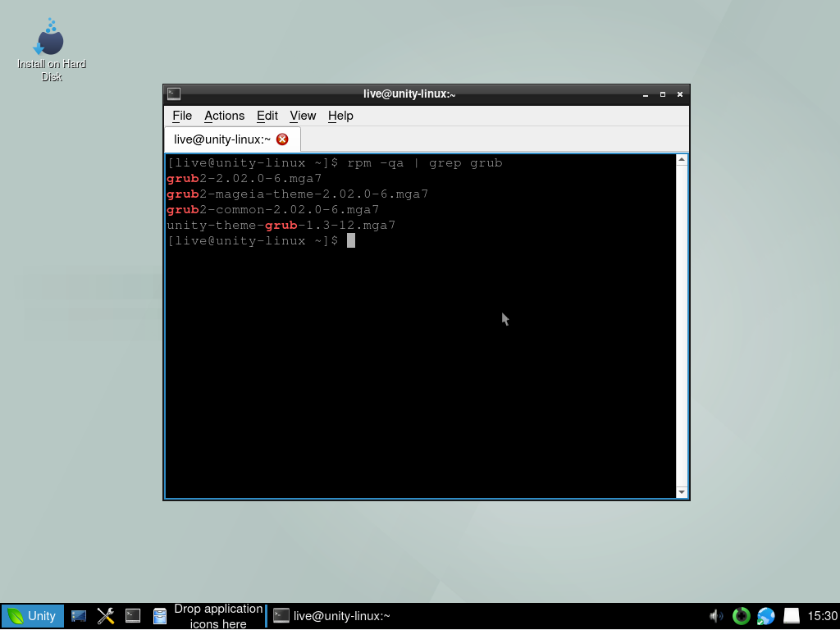Open the File menu in terminal
Viewport: 840px width, 630px height.
tap(182, 116)
